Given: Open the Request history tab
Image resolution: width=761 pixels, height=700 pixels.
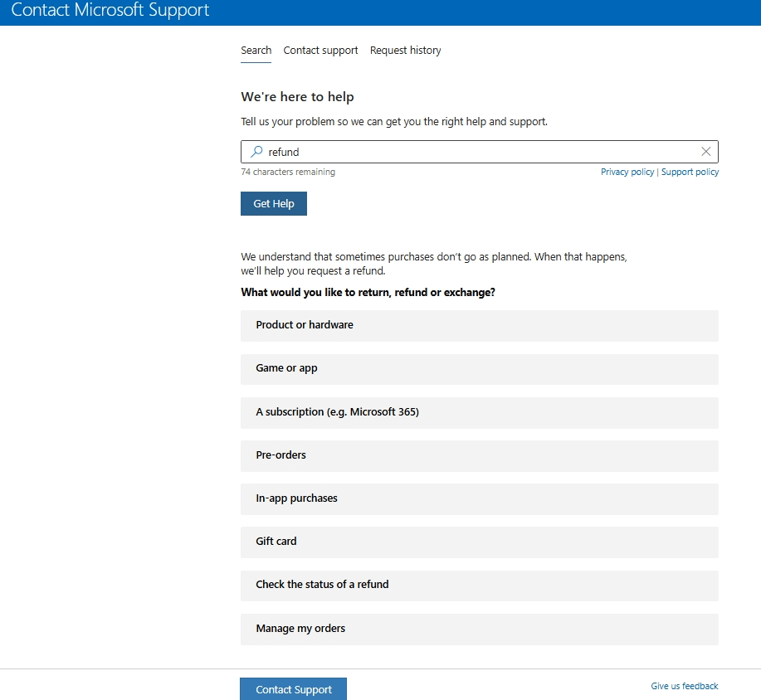Looking at the screenshot, I should (405, 51).
